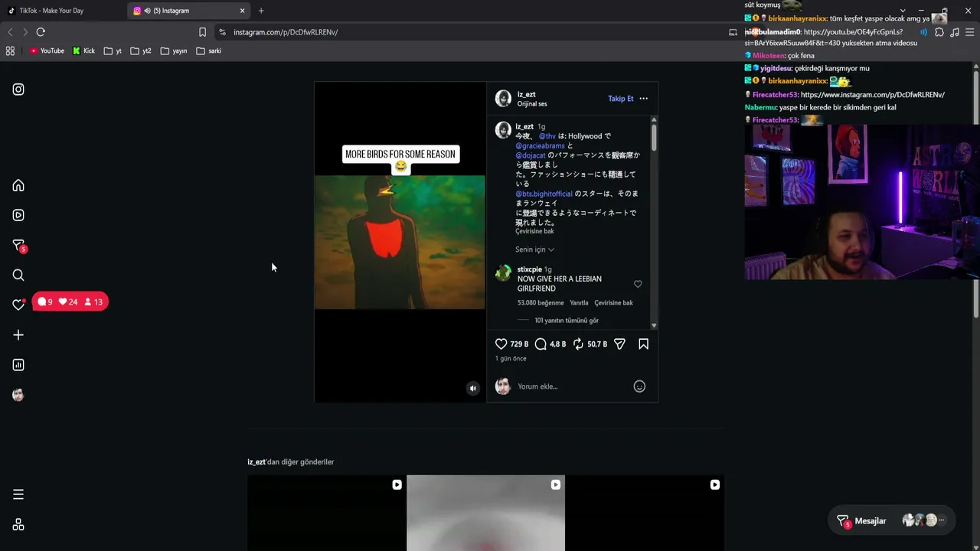Open Instagram search magnifier icon
Viewport: 980px width, 551px height.
click(18, 275)
